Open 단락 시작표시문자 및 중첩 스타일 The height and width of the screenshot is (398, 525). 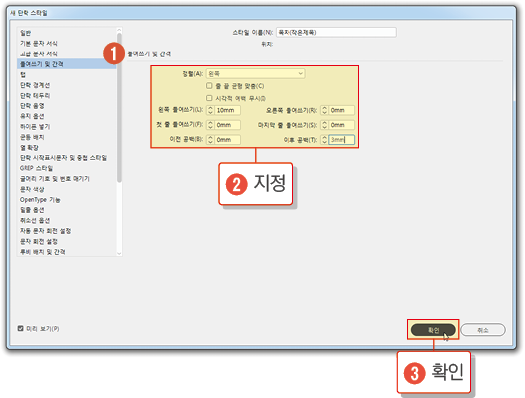pyautogui.click(x=63, y=158)
